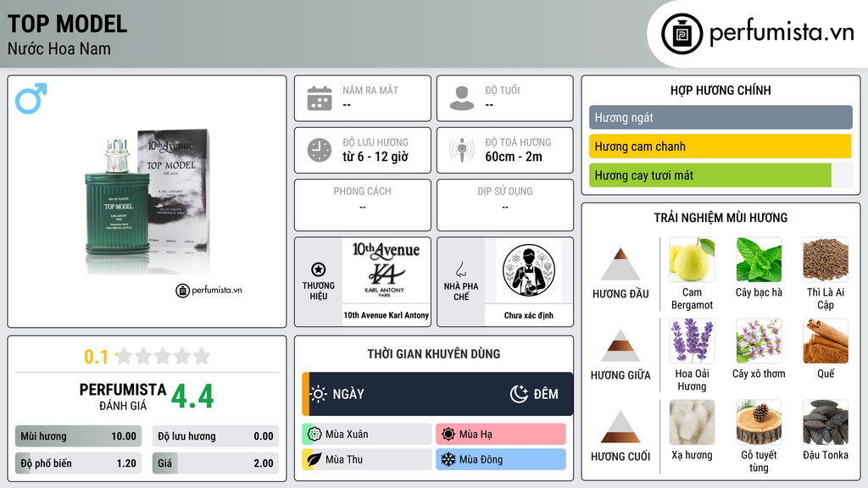
Task: Click the 0.1 user rating value
Action: [96, 357]
